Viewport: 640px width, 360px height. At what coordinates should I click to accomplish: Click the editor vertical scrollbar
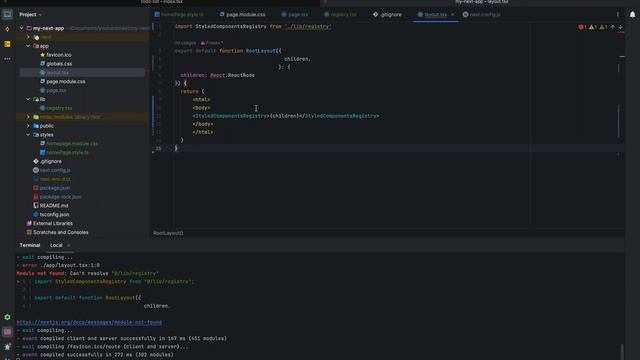(x=619, y=121)
